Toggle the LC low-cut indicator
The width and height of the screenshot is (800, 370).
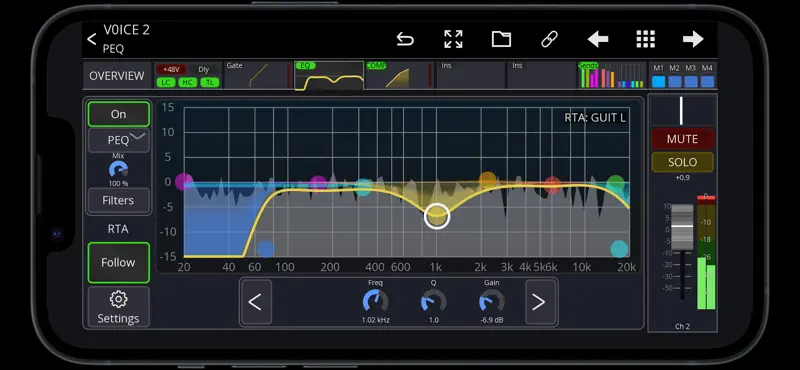click(x=165, y=82)
